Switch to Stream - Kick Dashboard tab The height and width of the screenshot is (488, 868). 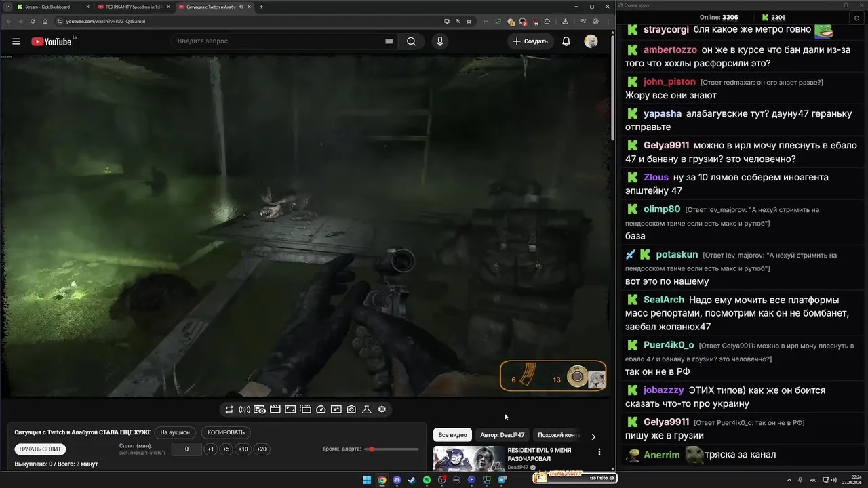(x=52, y=7)
